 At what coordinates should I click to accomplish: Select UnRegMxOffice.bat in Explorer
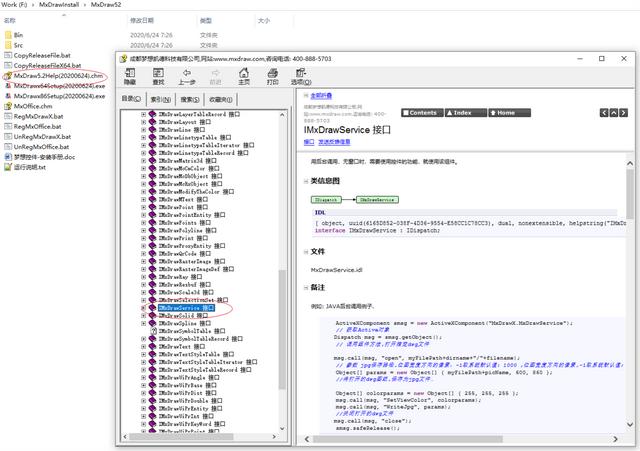coord(41,147)
